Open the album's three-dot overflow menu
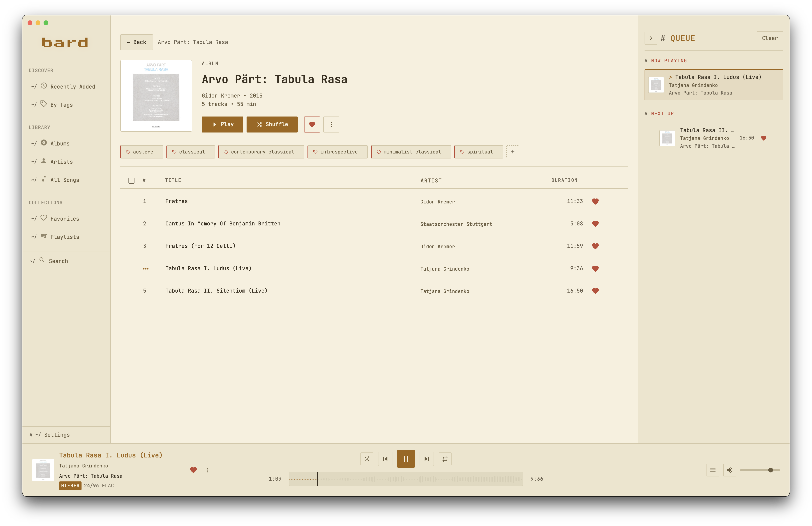The width and height of the screenshot is (812, 526). (x=331, y=124)
